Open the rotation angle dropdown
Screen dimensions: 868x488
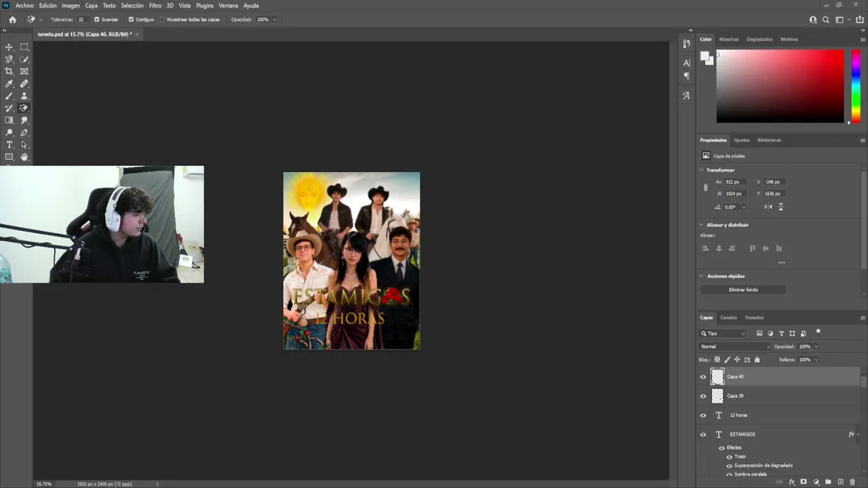click(744, 207)
